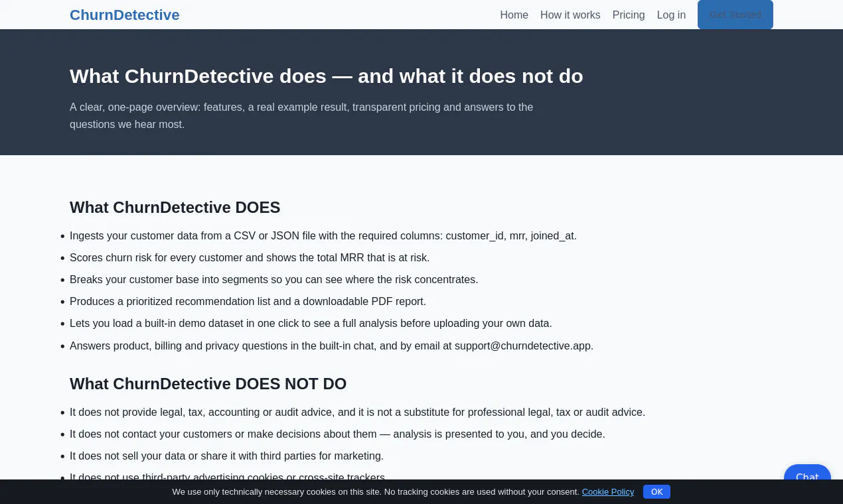Click the ChurnDetective logo link
The height and width of the screenshot is (504, 843).
coord(125,15)
